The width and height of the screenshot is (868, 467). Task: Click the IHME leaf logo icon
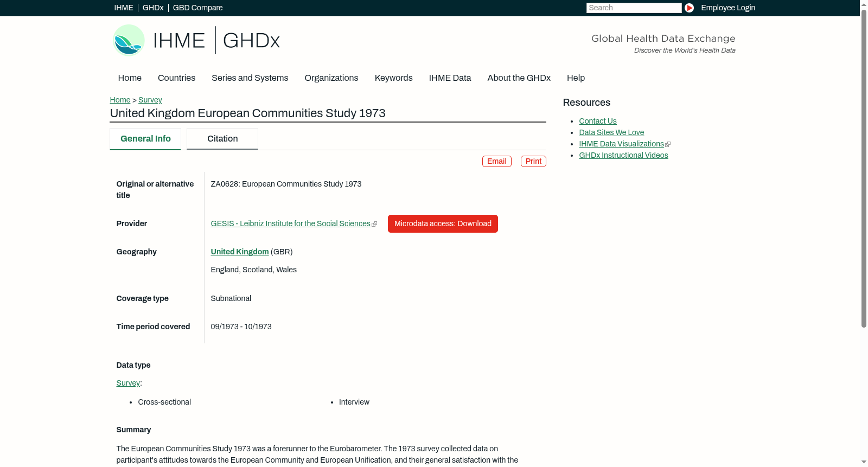tap(129, 40)
